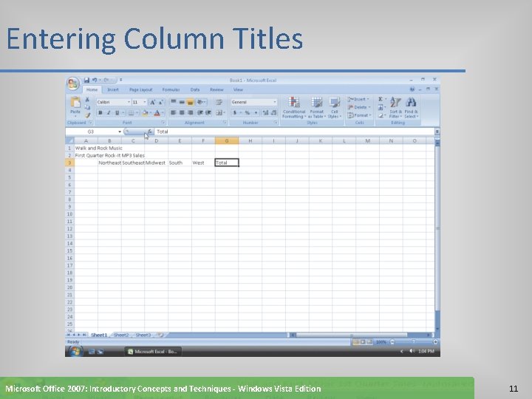Screen dimensions: 532x399
Task: Toggle Bold formatting
Action: click(x=100, y=112)
